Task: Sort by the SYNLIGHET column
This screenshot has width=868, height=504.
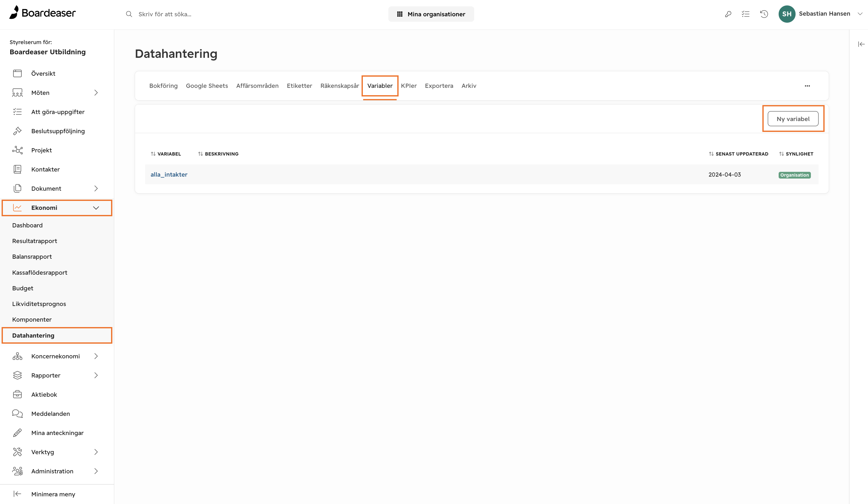Action: coord(796,154)
